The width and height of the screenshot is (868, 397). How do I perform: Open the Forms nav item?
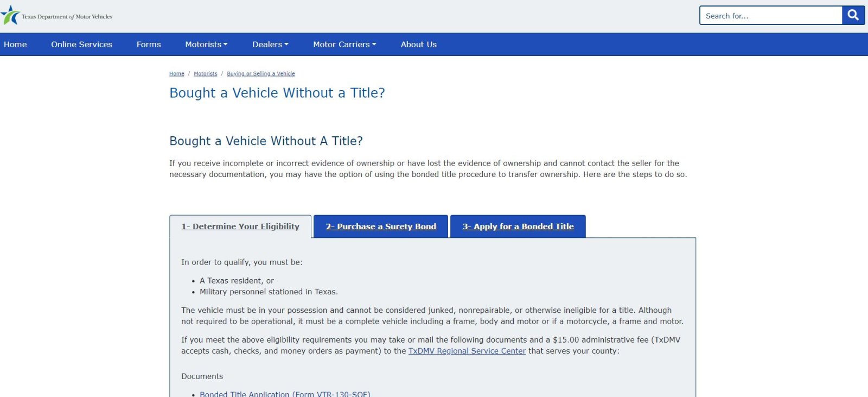tap(149, 45)
